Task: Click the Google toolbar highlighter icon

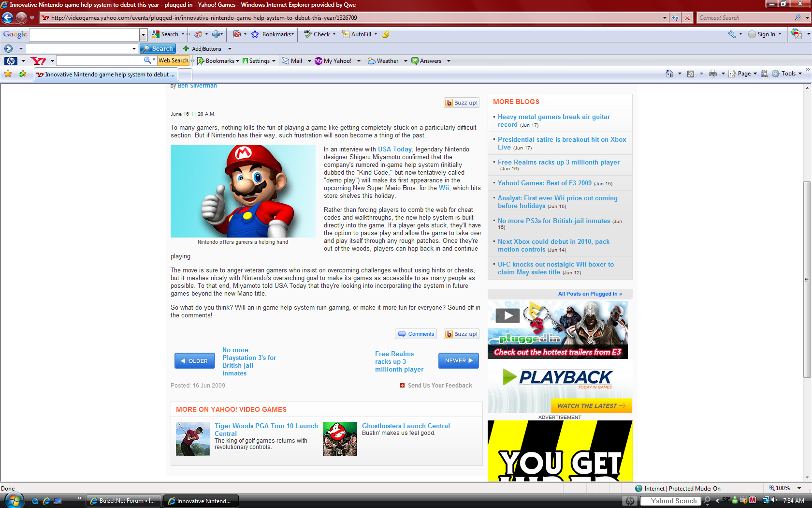Action: 386,34
